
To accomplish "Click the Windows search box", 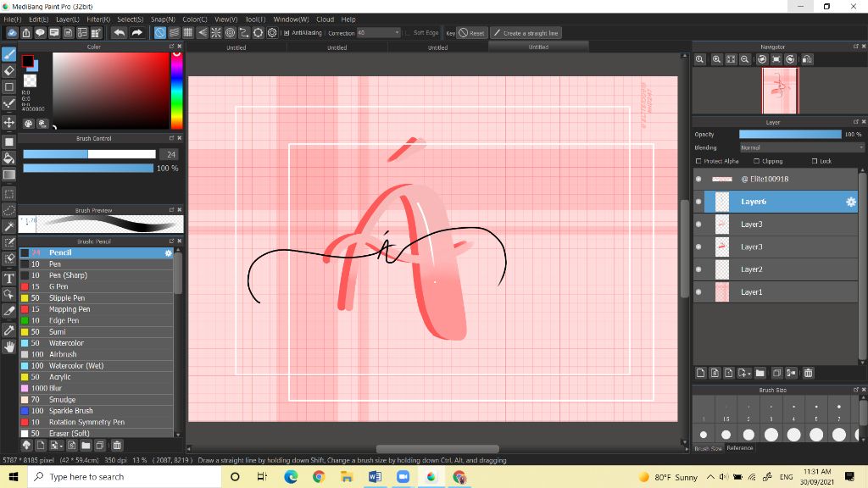I will (x=124, y=476).
